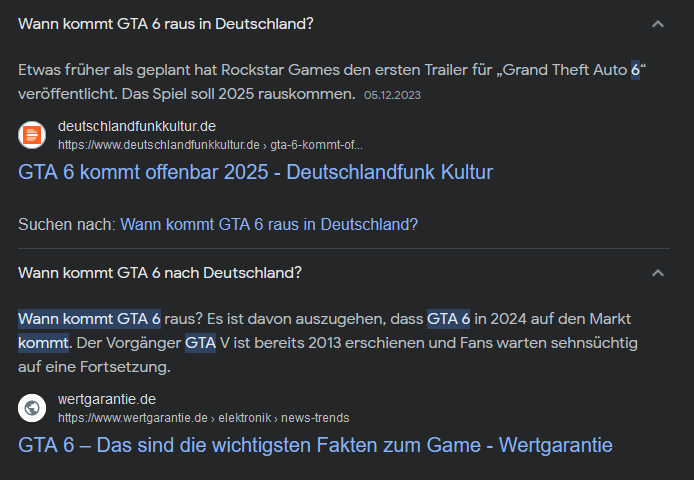Click the wertgarantie.de globe favicon
Viewport: 694px width, 480px height.
32,408
